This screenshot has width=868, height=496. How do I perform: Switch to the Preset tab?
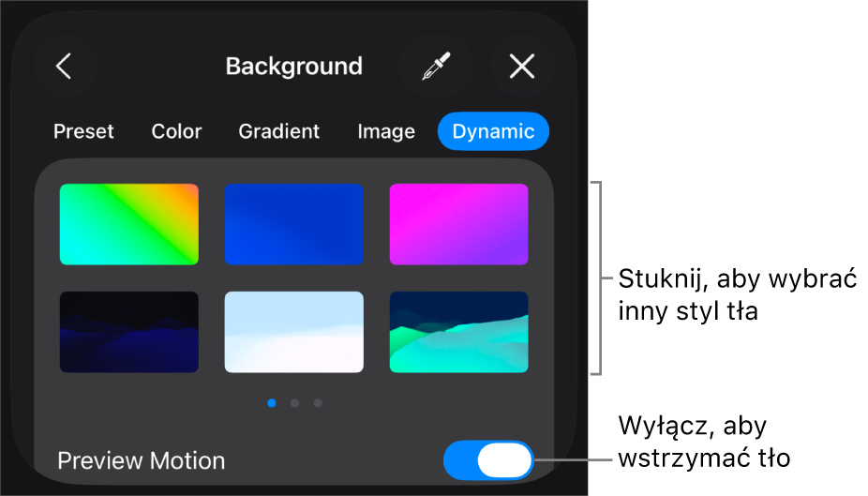click(x=83, y=132)
